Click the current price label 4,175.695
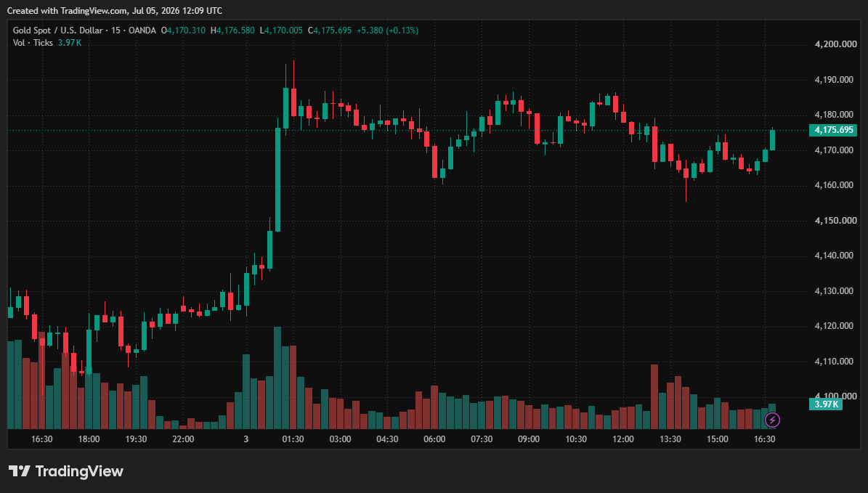The image size is (868, 493). 833,130
